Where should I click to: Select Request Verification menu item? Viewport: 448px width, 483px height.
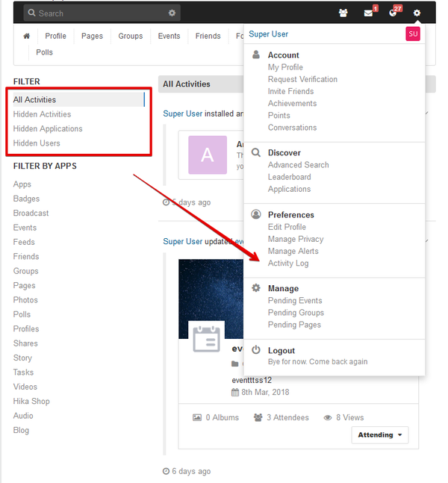(x=302, y=79)
